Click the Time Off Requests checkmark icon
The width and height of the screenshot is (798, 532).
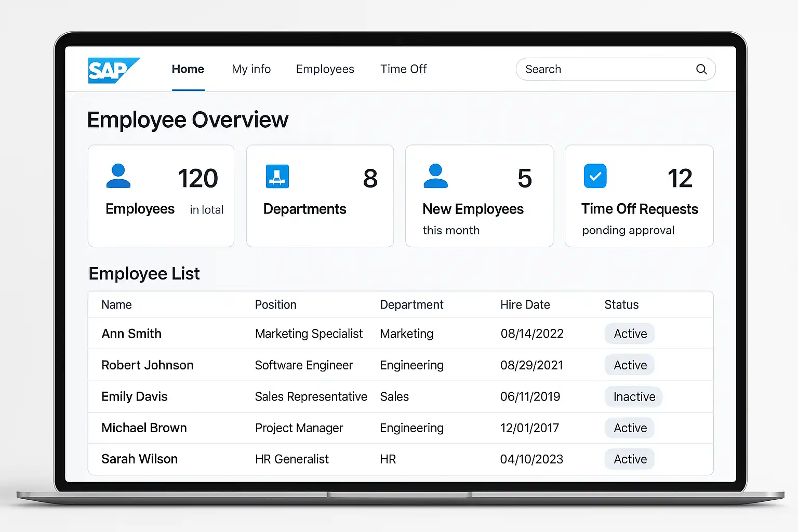coord(595,176)
